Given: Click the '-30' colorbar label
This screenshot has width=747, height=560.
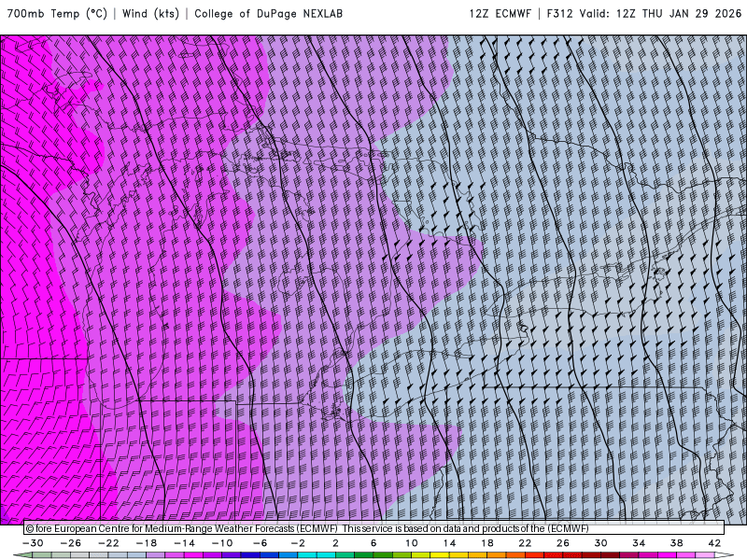Looking at the screenshot, I should [x=33, y=543].
